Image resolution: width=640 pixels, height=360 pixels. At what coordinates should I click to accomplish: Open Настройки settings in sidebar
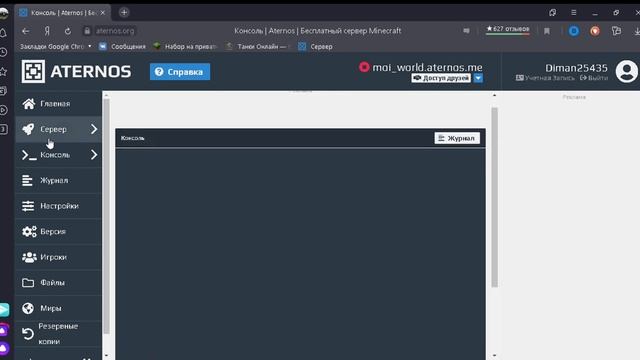click(x=58, y=206)
